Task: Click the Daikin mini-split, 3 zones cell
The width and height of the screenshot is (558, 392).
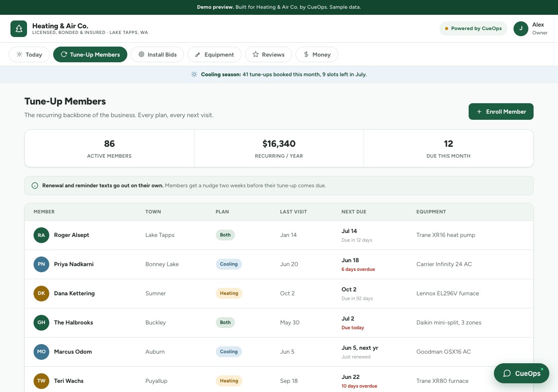Action: (x=449, y=323)
